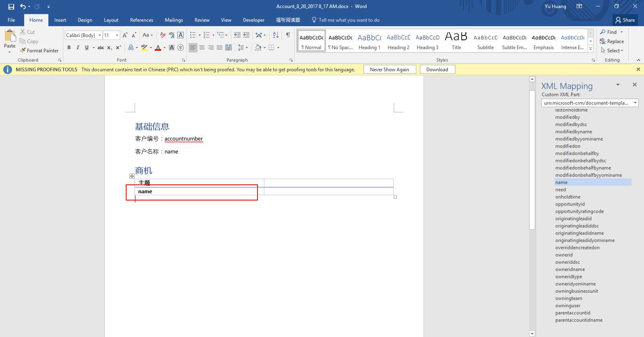Click the paragraph Shading bucket
Viewport: 644px width, 337px height.
click(258, 48)
